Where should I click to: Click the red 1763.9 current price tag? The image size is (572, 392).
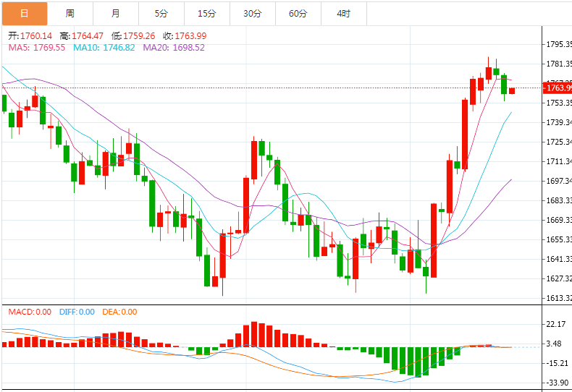tap(558, 88)
